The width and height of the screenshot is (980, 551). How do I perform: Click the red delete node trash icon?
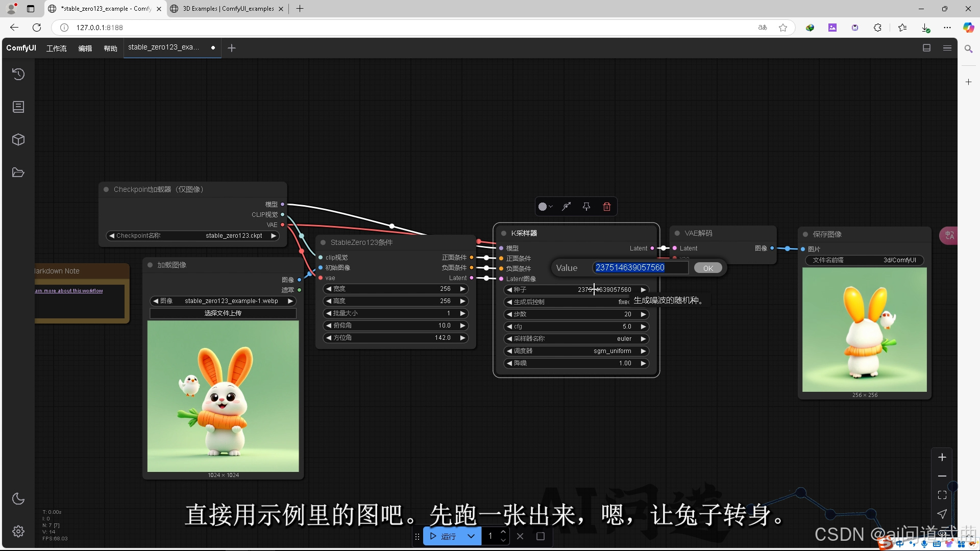606,207
